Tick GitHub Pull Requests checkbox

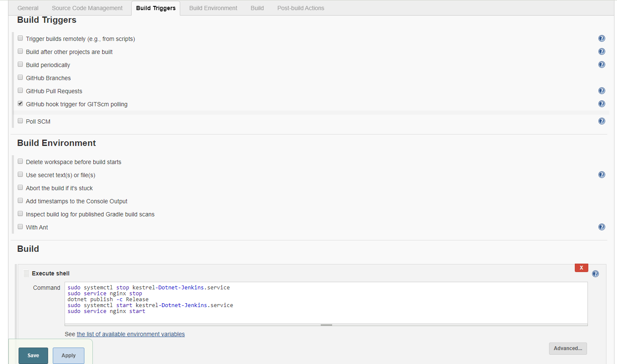click(20, 90)
